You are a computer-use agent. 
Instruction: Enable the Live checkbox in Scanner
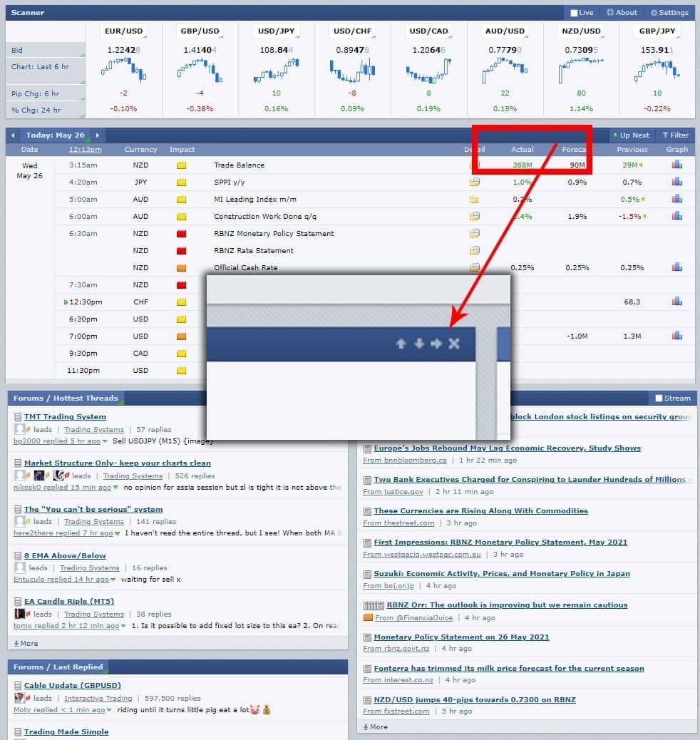pos(575,13)
